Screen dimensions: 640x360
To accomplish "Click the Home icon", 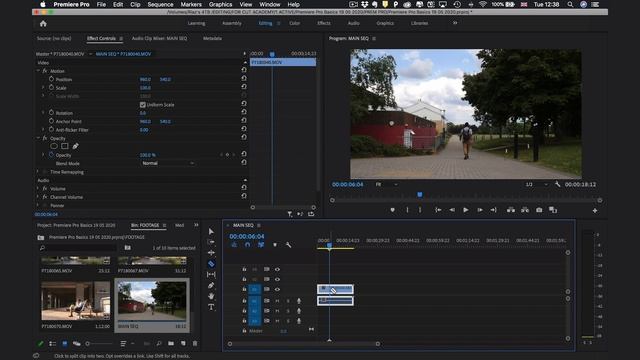I will 43,24.
